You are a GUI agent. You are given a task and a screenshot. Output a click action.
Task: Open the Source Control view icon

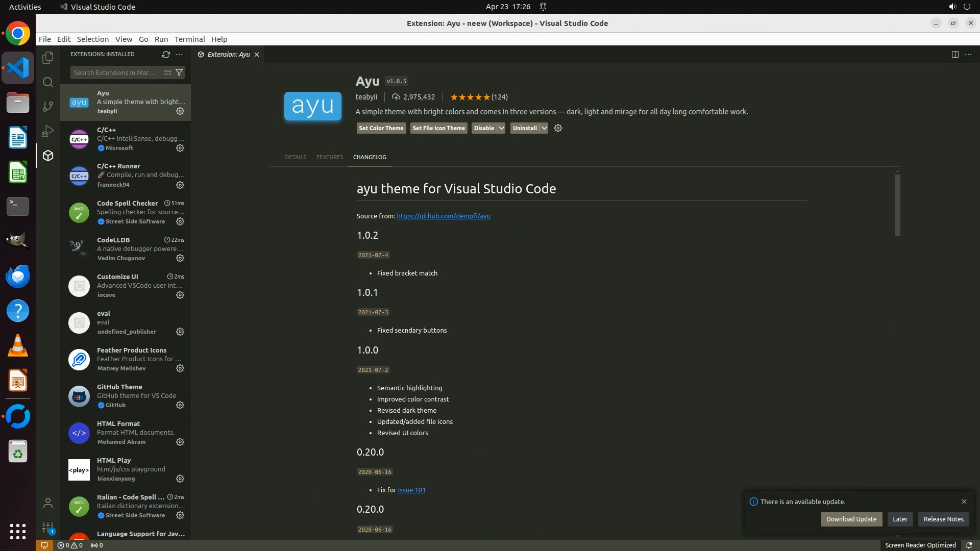coord(48,106)
